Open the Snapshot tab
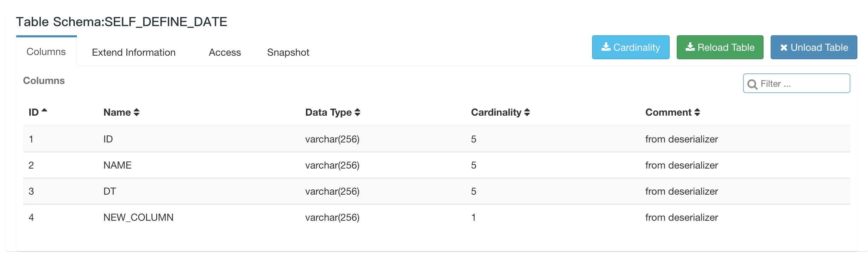 288,52
